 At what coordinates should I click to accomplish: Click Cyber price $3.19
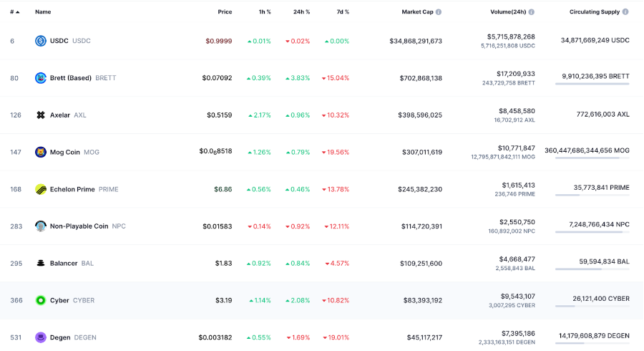click(223, 300)
